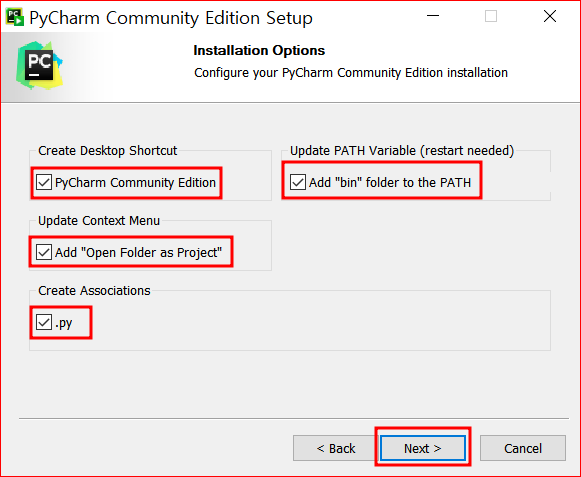Click the Update Context Menu label
Image resolution: width=581 pixels, height=477 pixels.
tap(99, 221)
